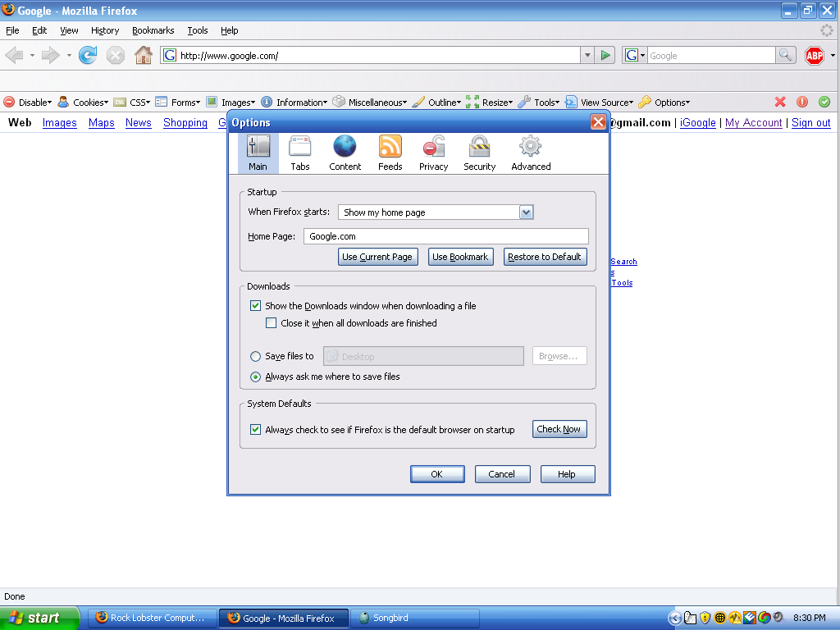
Task: Select Always ask where to save files
Action: coord(256,377)
